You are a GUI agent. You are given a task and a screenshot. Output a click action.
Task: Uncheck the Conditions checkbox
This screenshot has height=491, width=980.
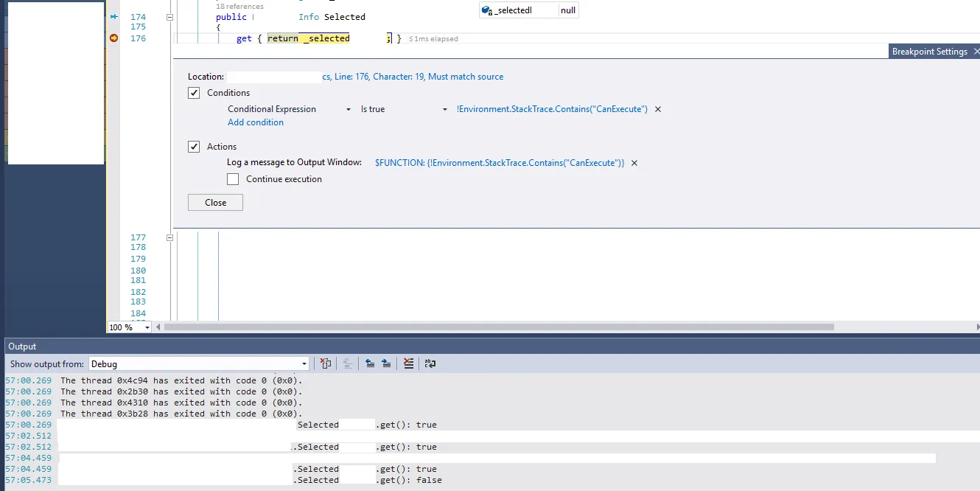pyautogui.click(x=194, y=93)
